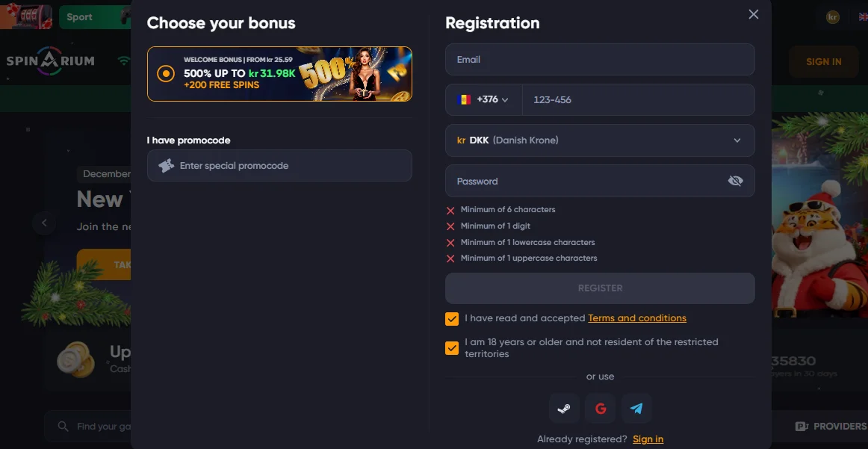Open the Terms and conditions link
This screenshot has height=449, width=868.
[636, 318]
